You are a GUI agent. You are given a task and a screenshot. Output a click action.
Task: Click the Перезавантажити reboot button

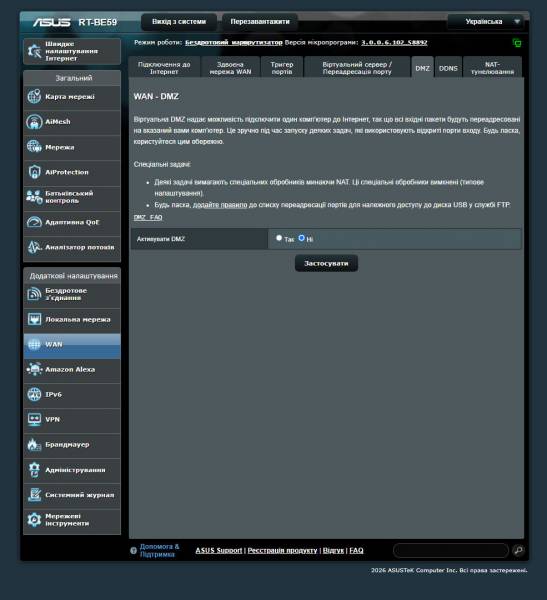[260, 22]
